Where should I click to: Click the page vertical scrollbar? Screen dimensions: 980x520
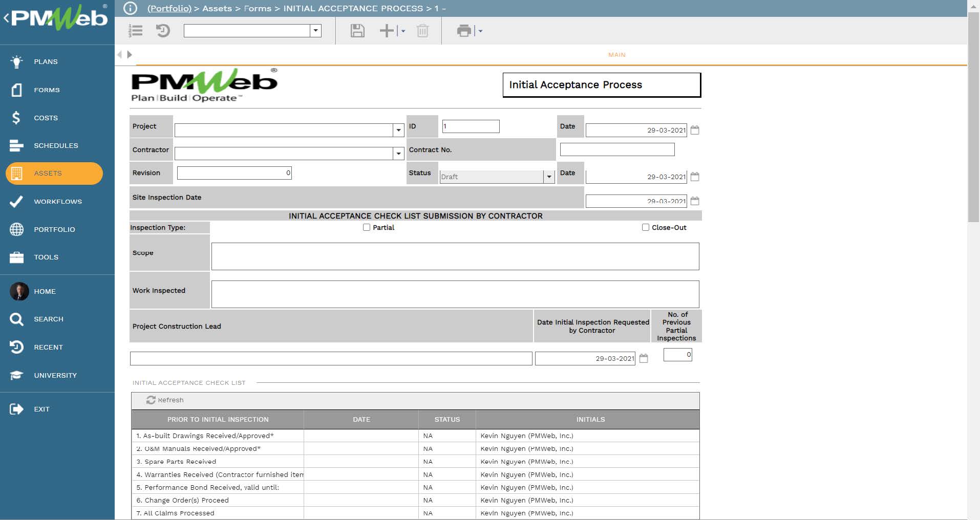973,118
